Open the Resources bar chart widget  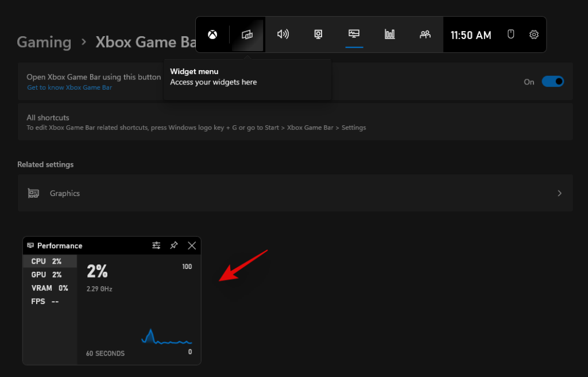(x=390, y=34)
